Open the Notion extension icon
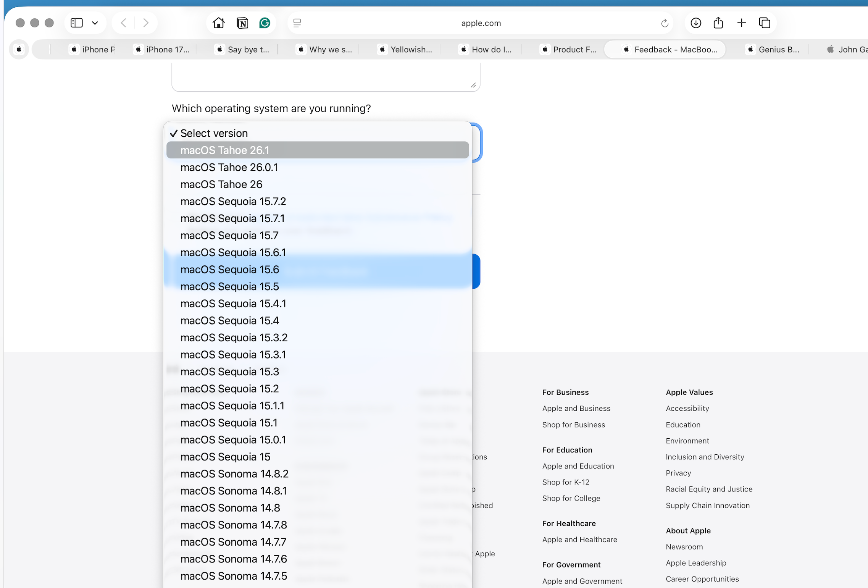 pos(242,23)
